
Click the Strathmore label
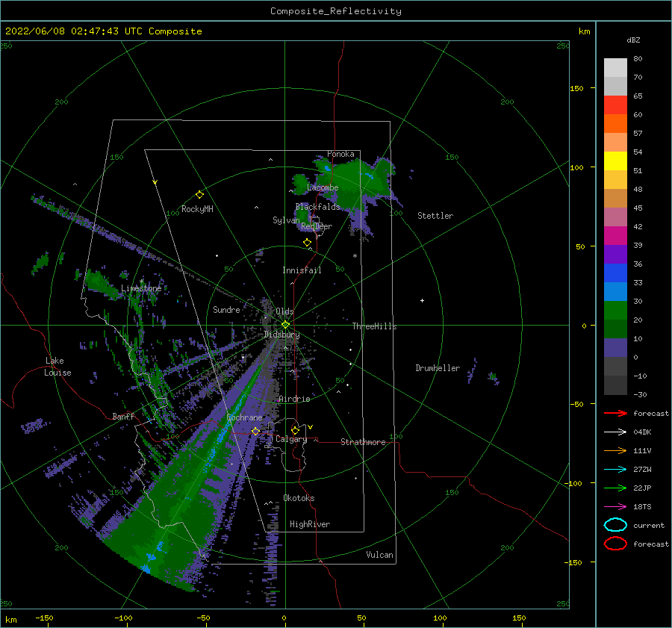(x=363, y=442)
